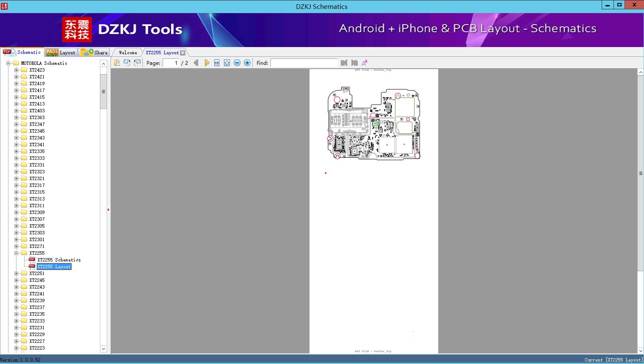
Task: Toggle match case search option icon
Action: 364,63
